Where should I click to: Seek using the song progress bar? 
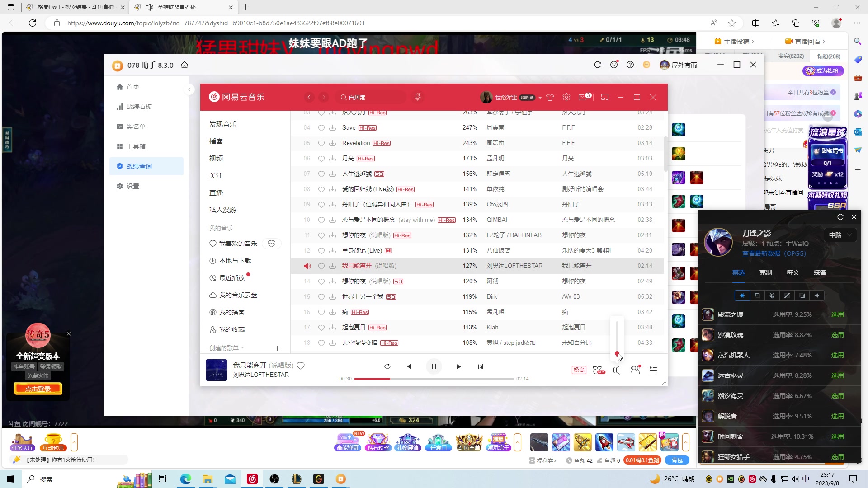tap(434, 379)
